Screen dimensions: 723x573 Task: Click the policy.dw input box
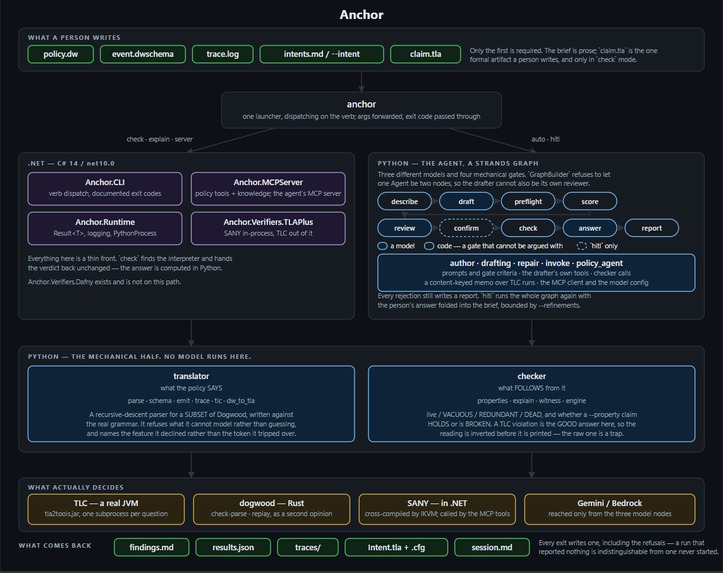60,54
